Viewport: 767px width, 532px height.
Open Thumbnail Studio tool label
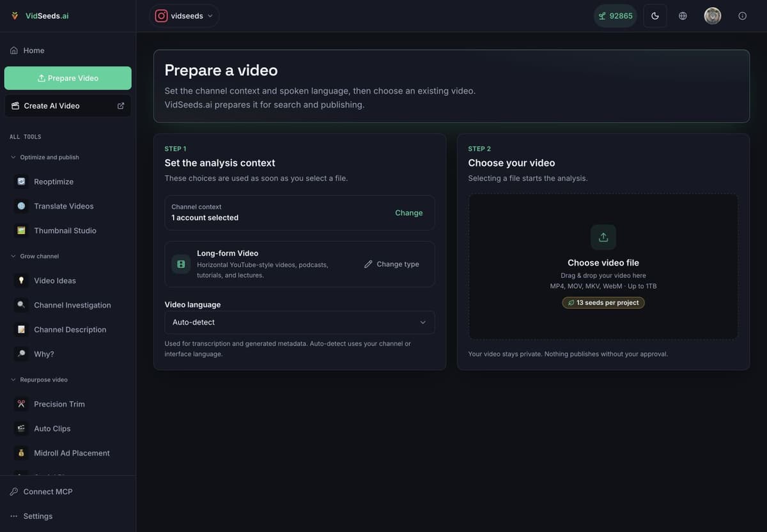[x=65, y=231]
